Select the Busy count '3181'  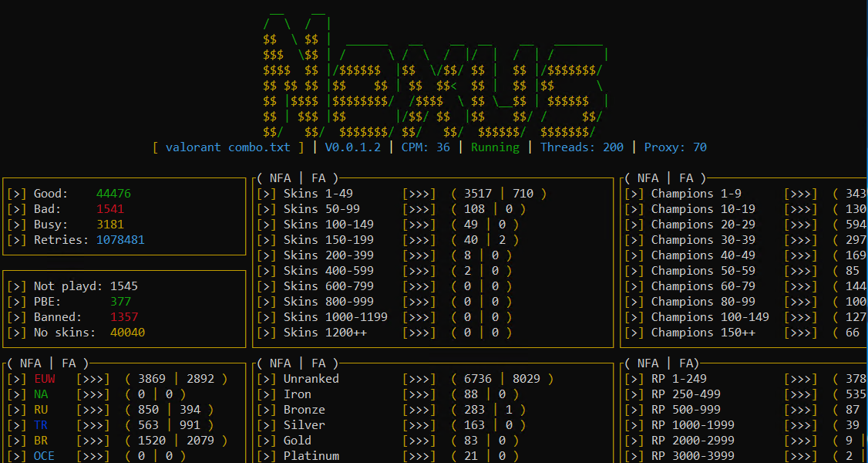110,225
